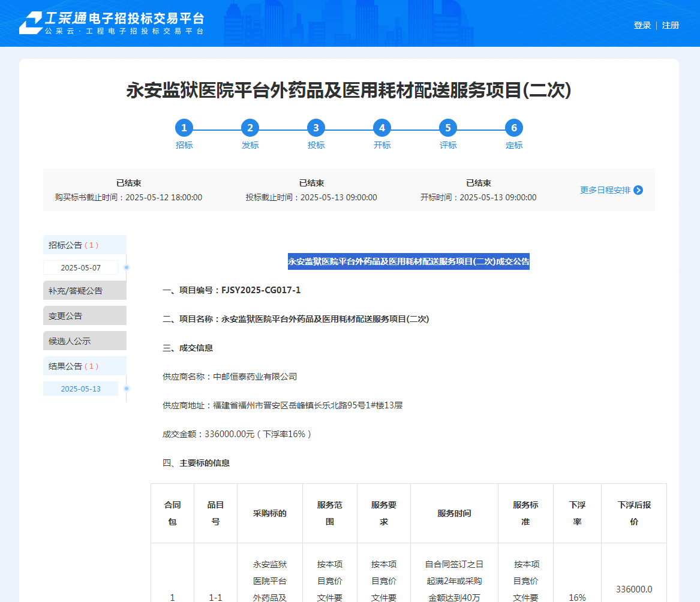
Task: Click the 336000.0 table cell
Action: click(x=634, y=589)
